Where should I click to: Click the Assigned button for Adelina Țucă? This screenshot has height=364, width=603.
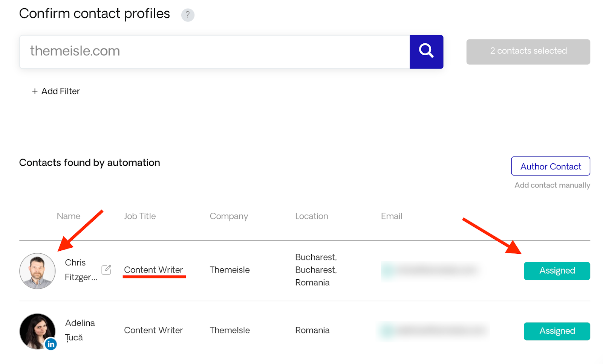point(557,331)
